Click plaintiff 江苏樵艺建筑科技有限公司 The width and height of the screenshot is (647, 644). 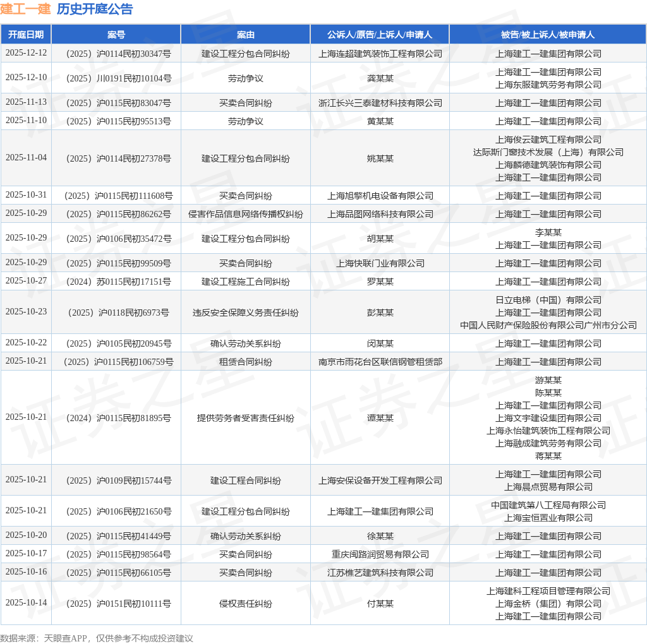380,573
